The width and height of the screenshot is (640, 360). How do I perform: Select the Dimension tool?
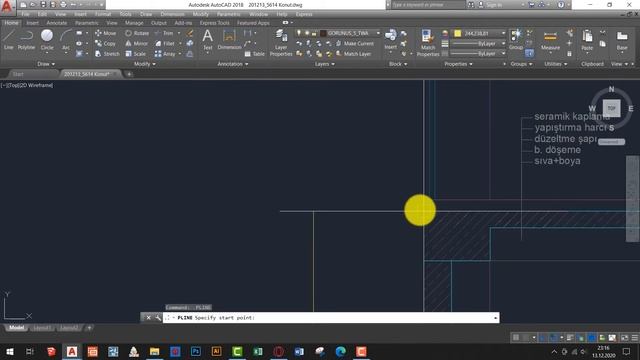point(229,40)
